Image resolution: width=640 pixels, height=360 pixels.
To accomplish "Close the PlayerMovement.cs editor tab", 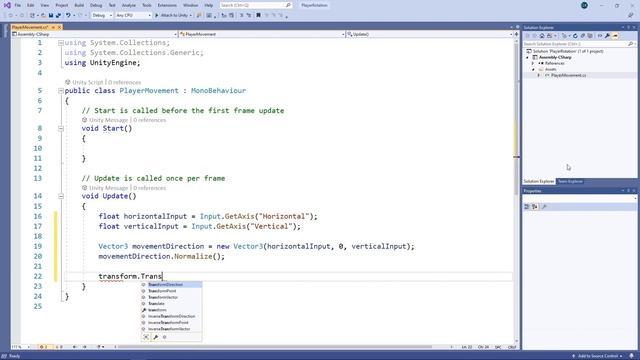I will coord(59,27).
